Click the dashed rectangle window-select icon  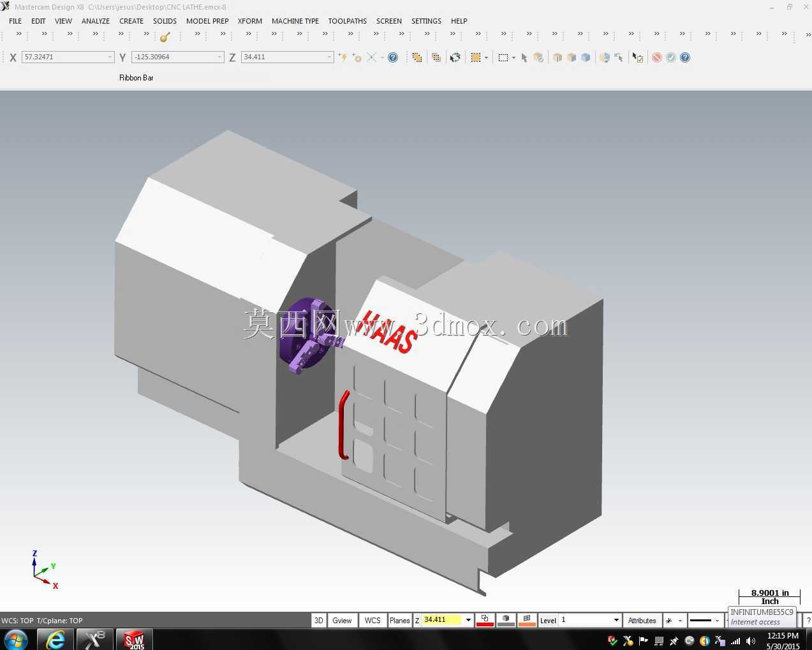pos(503,57)
